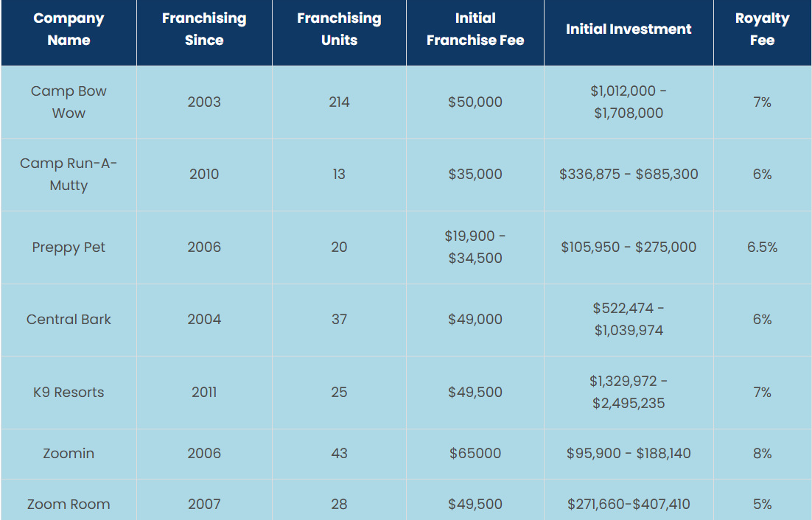Click Zoomin's $65000 franchise fee cell
Image resolution: width=812 pixels, height=520 pixels.
[x=475, y=454]
